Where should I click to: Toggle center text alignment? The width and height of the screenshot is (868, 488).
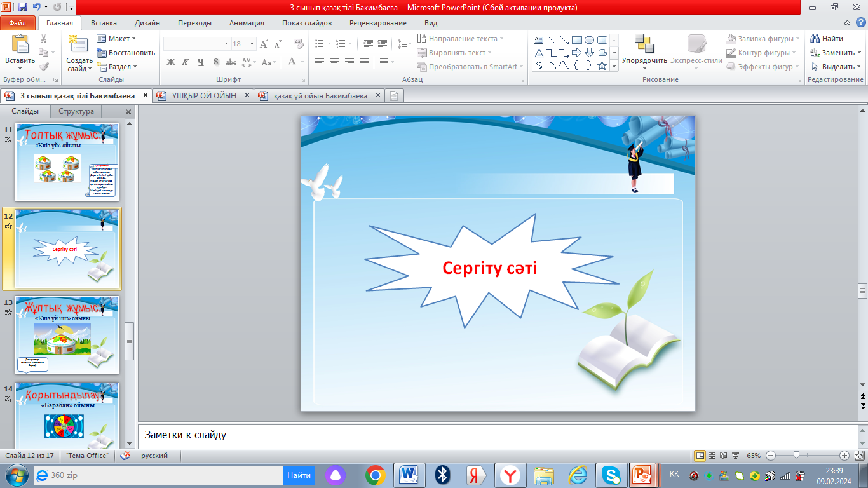pyautogui.click(x=334, y=62)
